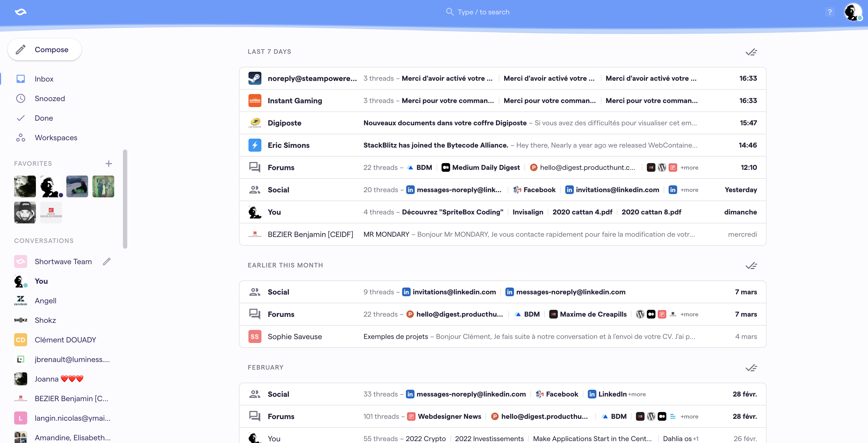Click the edit pencil next to Shortwave Team
The width and height of the screenshot is (868, 443).
click(107, 261)
